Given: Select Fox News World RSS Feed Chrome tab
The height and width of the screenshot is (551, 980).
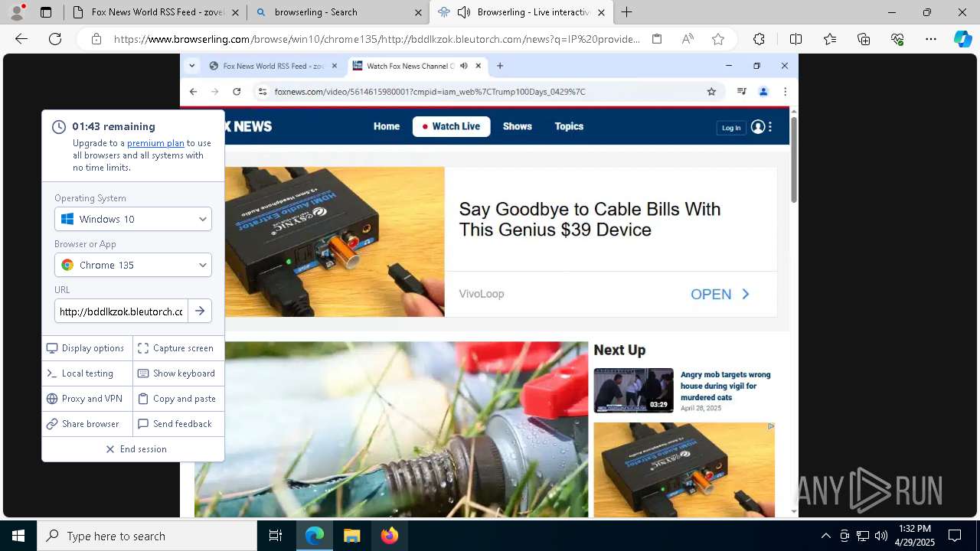Looking at the screenshot, I should pos(273,66).
